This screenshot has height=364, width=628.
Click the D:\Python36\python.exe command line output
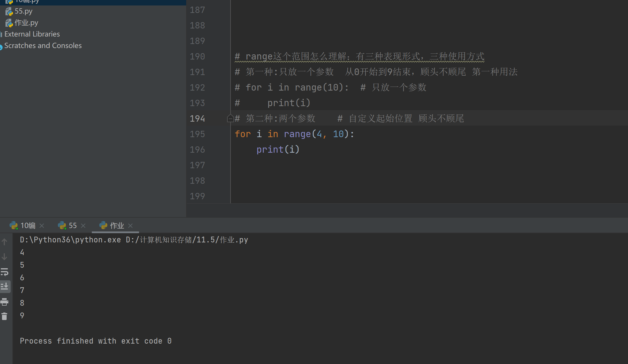[134, 240]
